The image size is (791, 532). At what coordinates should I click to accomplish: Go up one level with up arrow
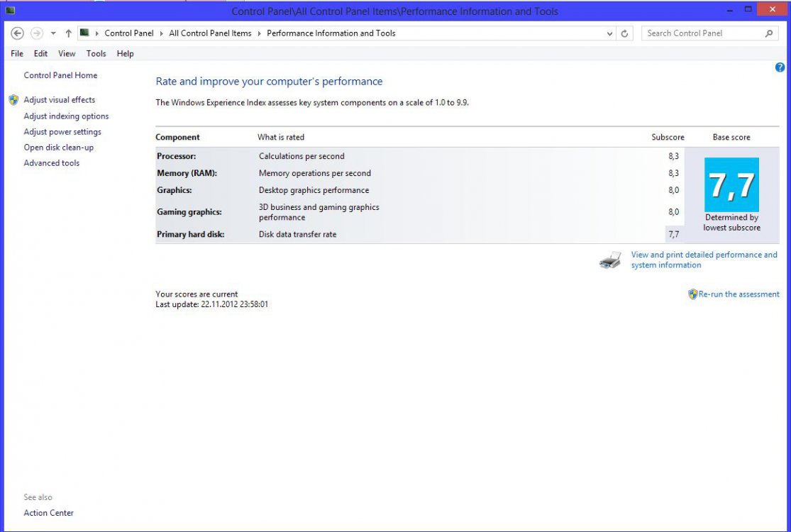point(68,33)
